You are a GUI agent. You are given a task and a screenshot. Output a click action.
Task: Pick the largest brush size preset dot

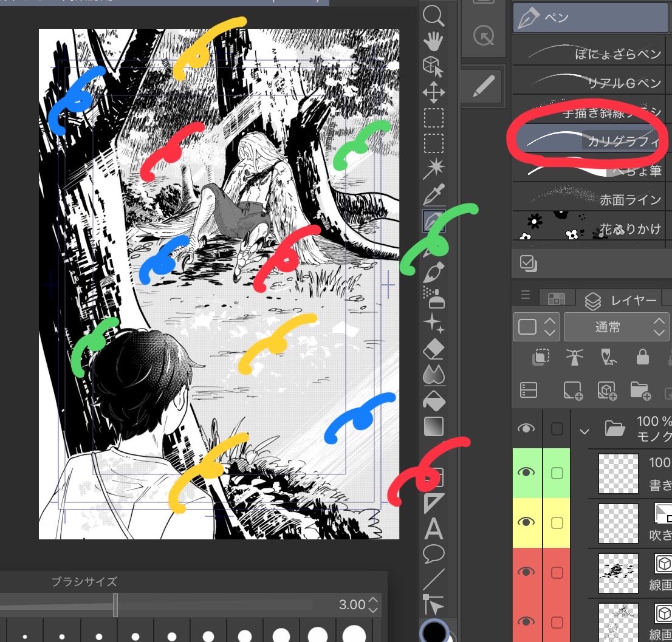[x=354, y=635]
